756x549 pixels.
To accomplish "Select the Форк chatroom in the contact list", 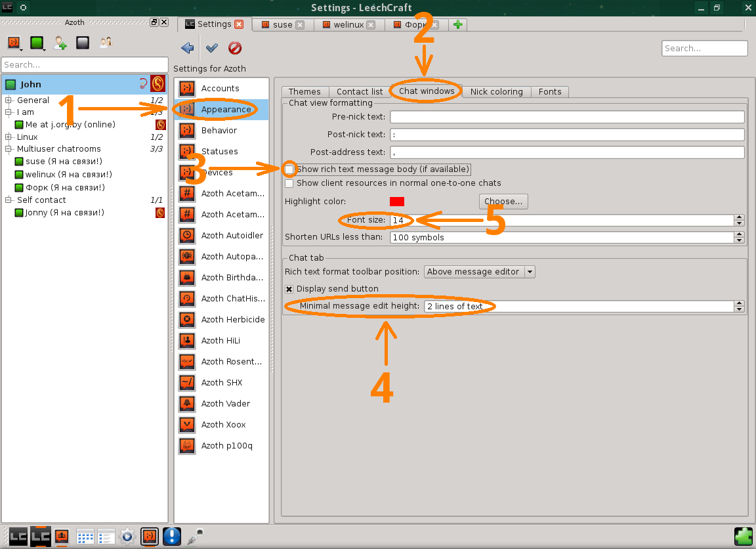I will (x=65, y=188).
